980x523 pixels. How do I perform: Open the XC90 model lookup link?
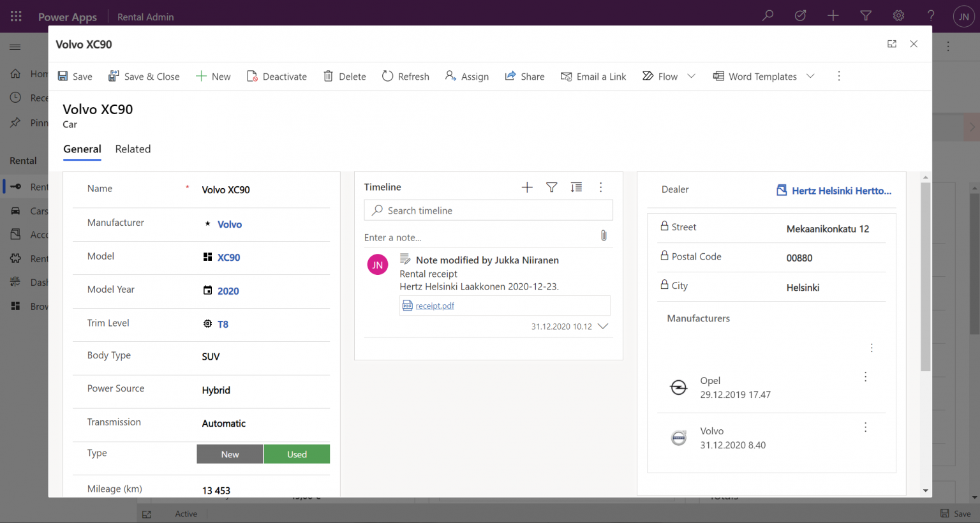[229, 258]
